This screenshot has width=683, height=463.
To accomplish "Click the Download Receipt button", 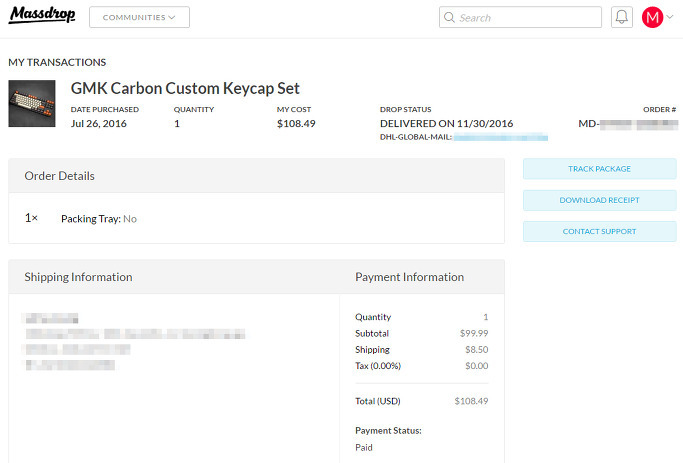I will coord(599,200).
